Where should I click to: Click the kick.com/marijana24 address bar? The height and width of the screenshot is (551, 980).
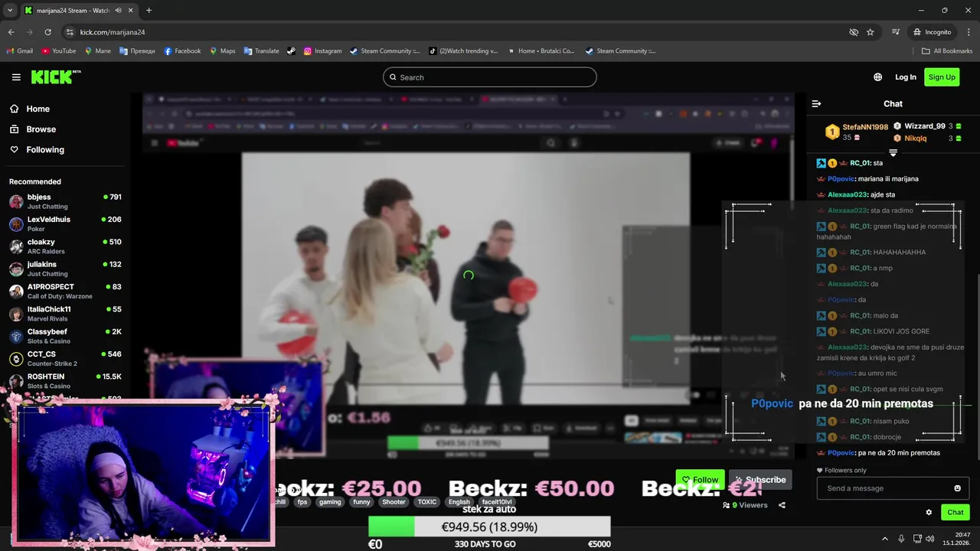point(452,32)
